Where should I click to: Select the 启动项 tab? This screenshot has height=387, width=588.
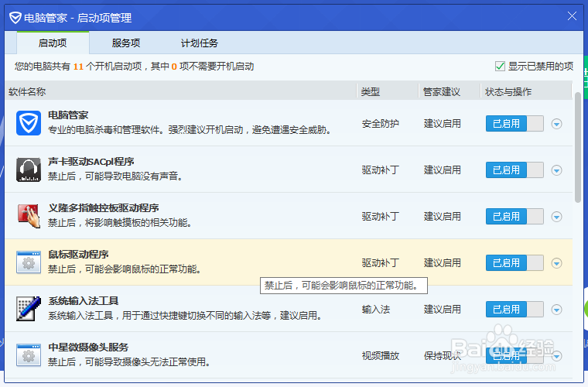53,43
